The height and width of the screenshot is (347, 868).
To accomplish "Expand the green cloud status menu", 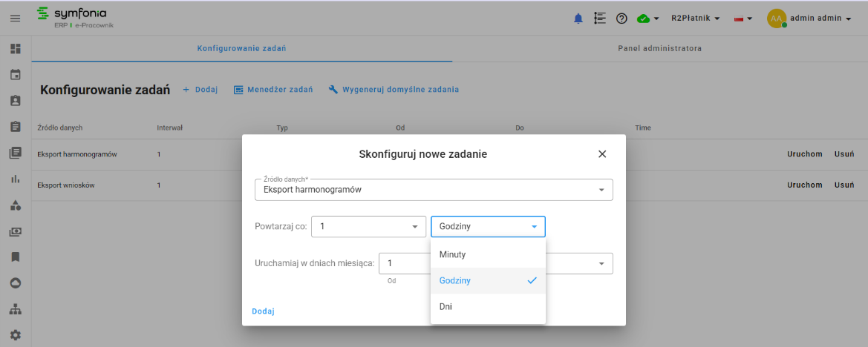I will pyautogui.click(x=648, y=19).
